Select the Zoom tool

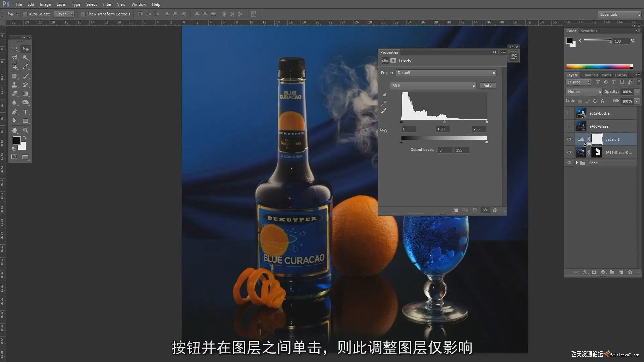coord(25,130)
